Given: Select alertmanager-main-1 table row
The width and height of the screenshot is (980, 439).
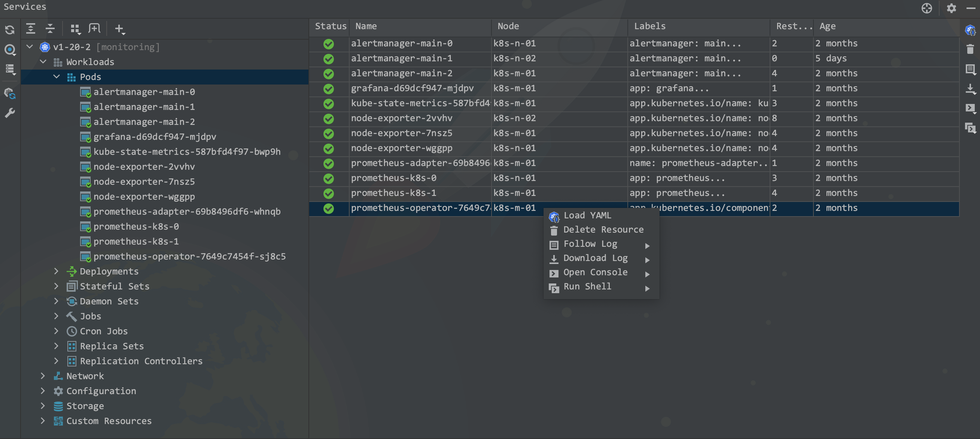Looking at the screenshot, I should click(x=634, y=59).
